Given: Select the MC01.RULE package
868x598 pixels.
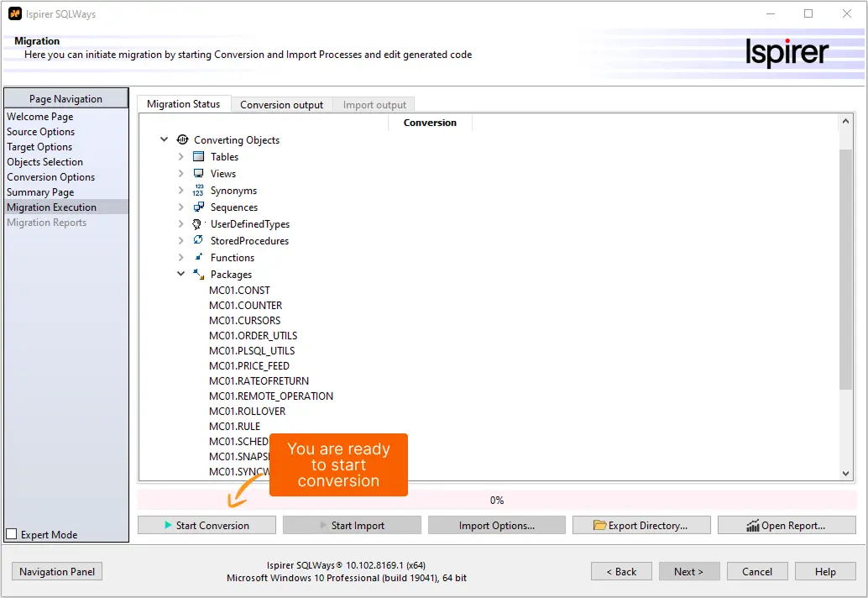Looking at the screenshot, I should click(x=235, y=427).
